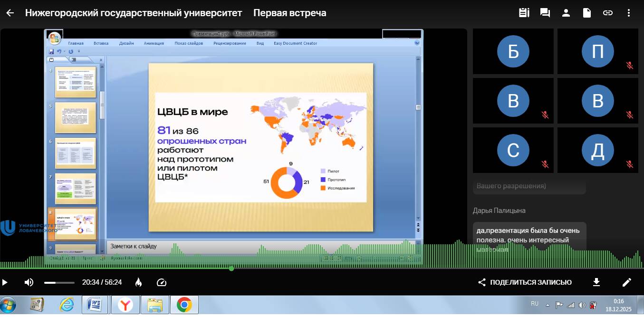Open Google Chrome from the taskbar

[184, 305]
